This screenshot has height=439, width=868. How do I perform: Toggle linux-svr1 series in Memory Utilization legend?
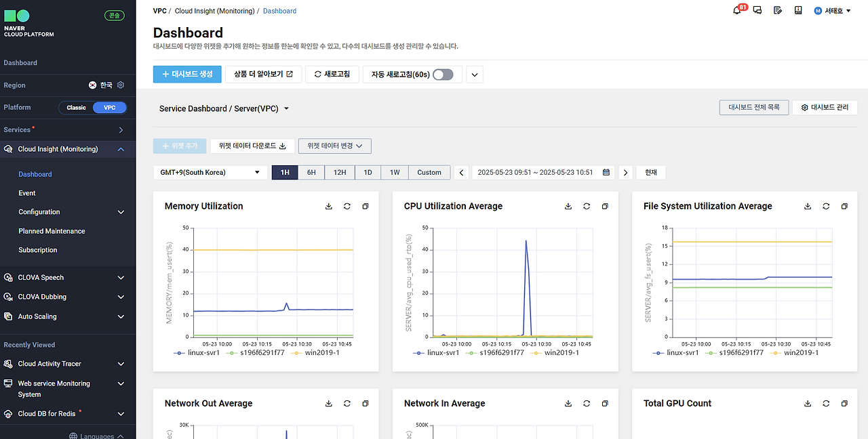coord(199,352)
